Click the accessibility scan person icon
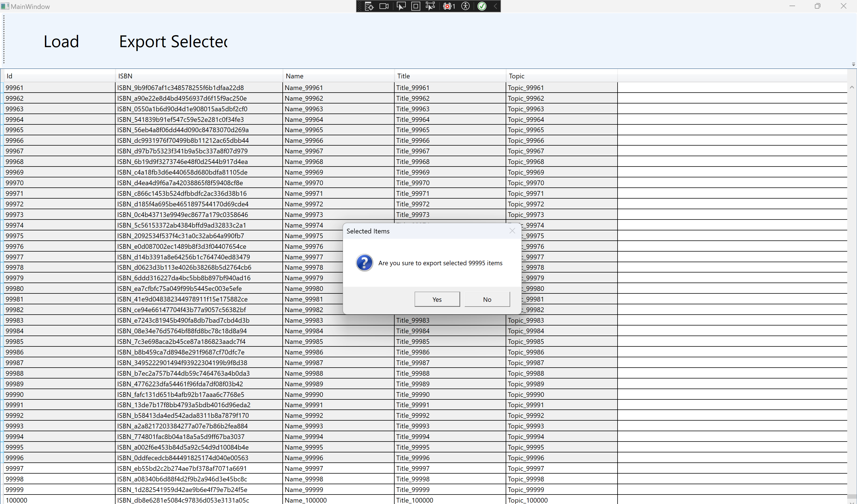This screenshot has width=857, height=504. (465, 6)
